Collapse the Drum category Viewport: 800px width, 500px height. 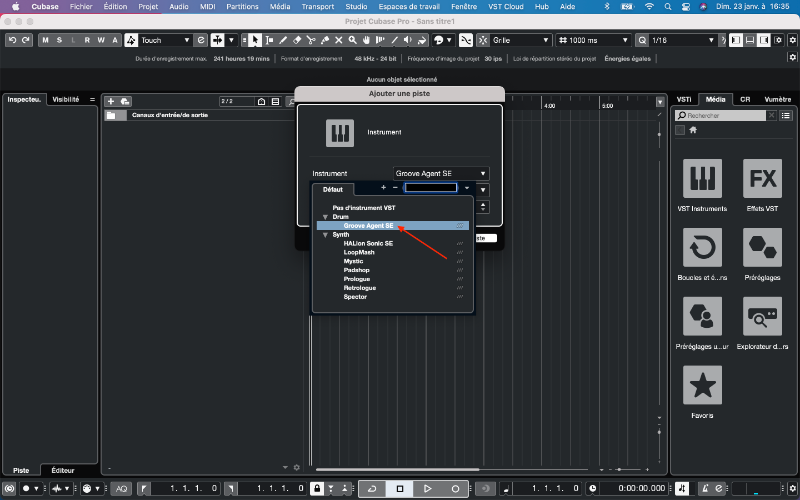click(x=325, y=217)
